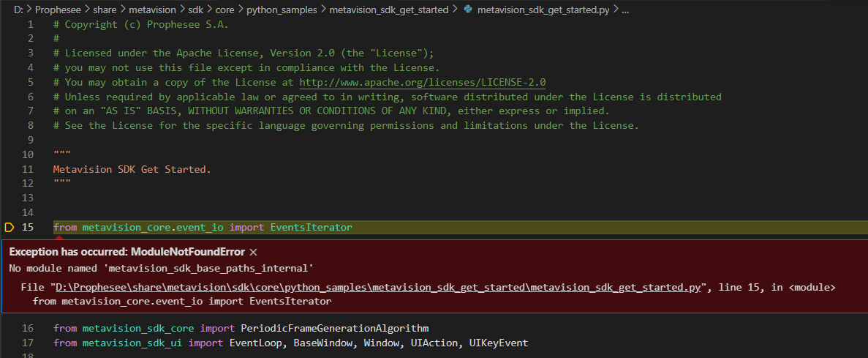Click line number 15 in gutter
The height and width of the screenshot is (358, 868).
(x=28, y=227)
